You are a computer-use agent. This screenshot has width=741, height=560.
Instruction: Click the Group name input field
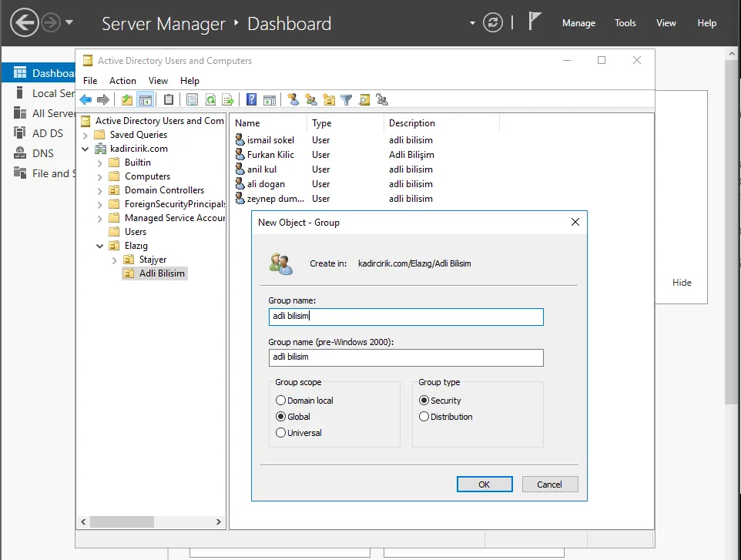point(406,316)
